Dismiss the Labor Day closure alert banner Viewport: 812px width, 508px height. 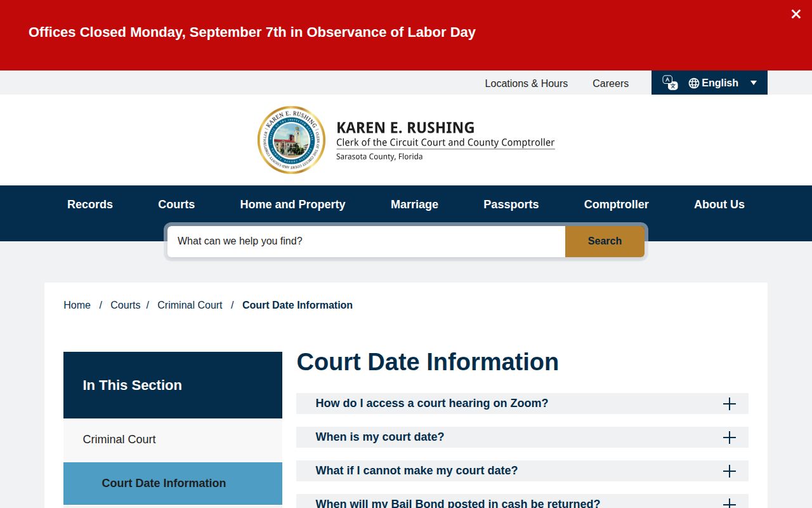coord(796,14)
